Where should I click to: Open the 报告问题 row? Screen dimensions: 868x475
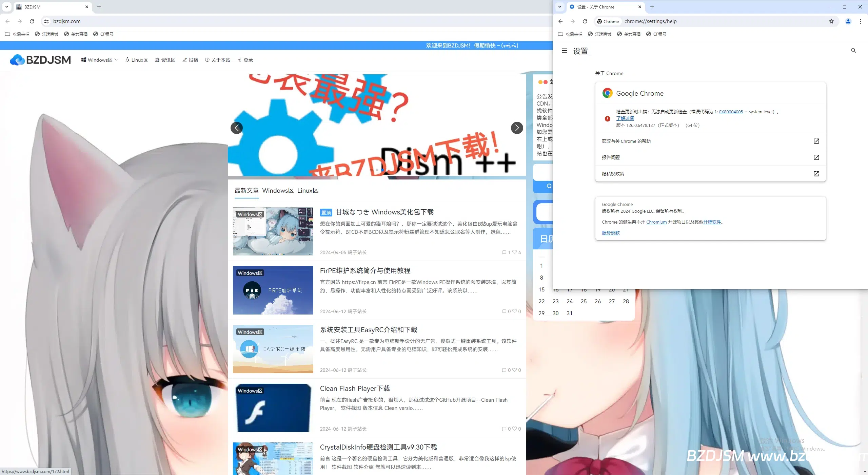pos(710,157)
